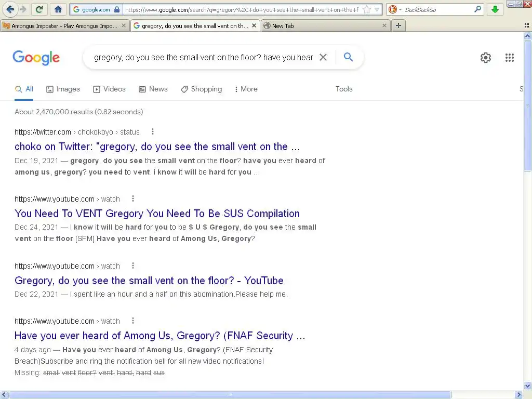Open You Need To VENT Gregory compilation link

pyautogui.click(x=157, y=214)
